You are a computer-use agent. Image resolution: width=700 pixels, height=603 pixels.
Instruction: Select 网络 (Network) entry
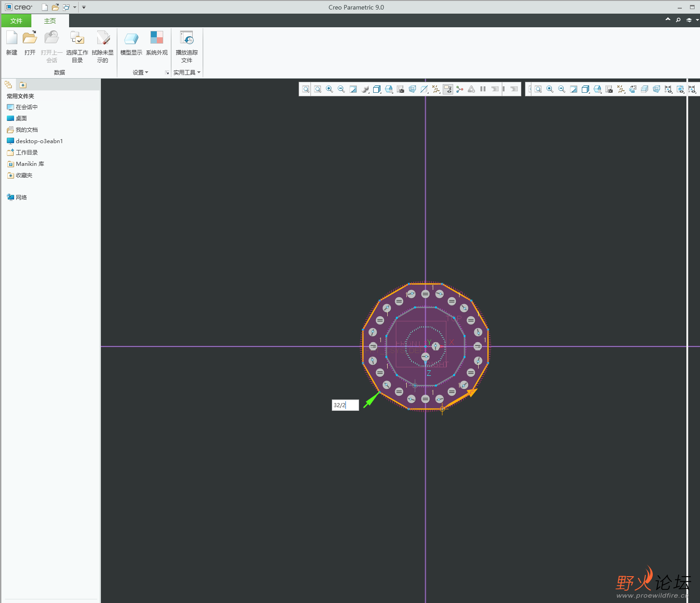(17, 197)
